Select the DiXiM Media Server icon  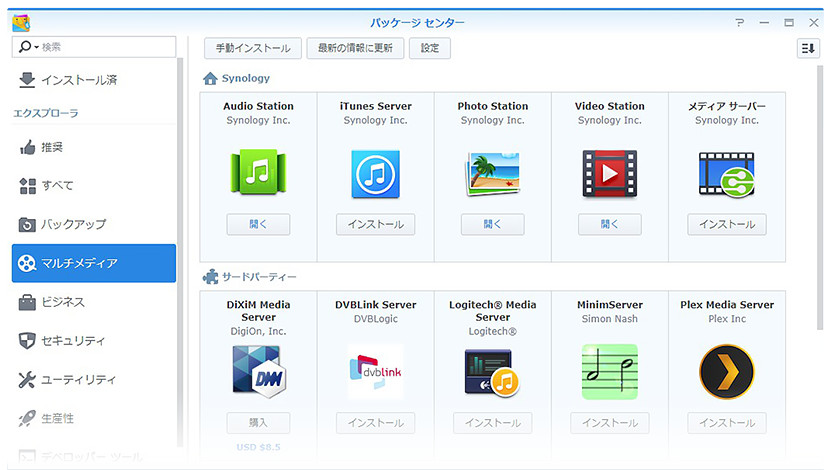258,371
